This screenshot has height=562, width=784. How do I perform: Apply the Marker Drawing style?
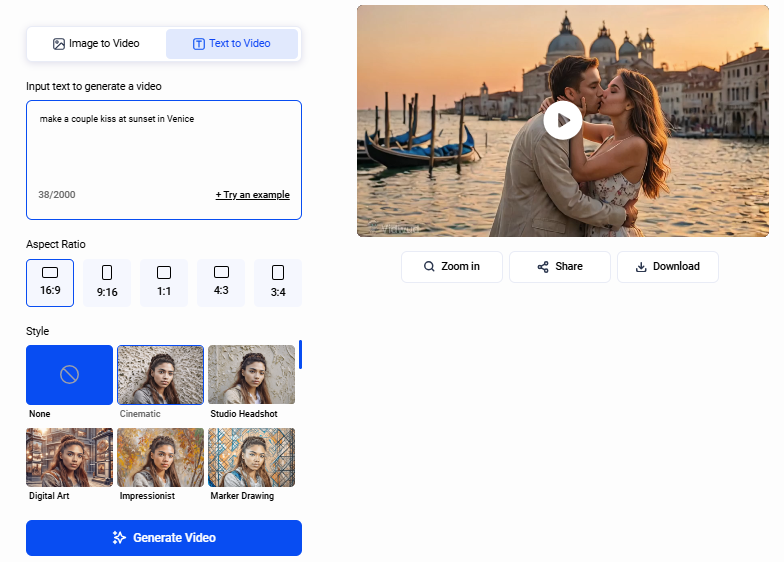(x=251, y=457)
